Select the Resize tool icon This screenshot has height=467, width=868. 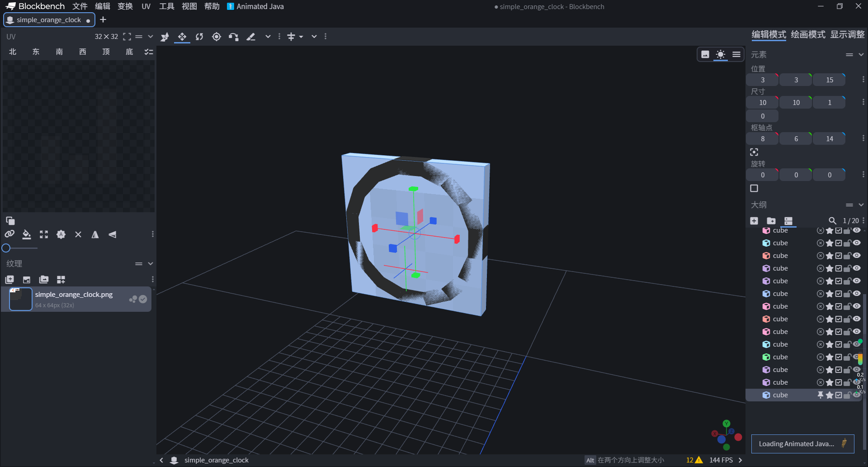[182, 37]
